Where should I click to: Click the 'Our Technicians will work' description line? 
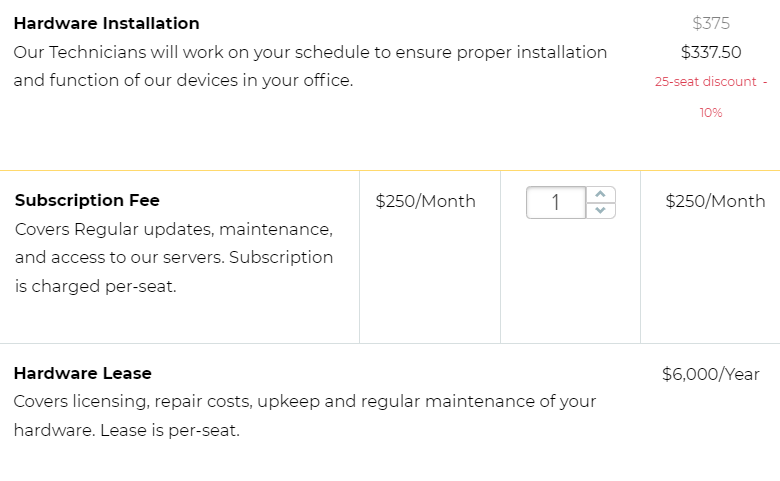point(310,52)
